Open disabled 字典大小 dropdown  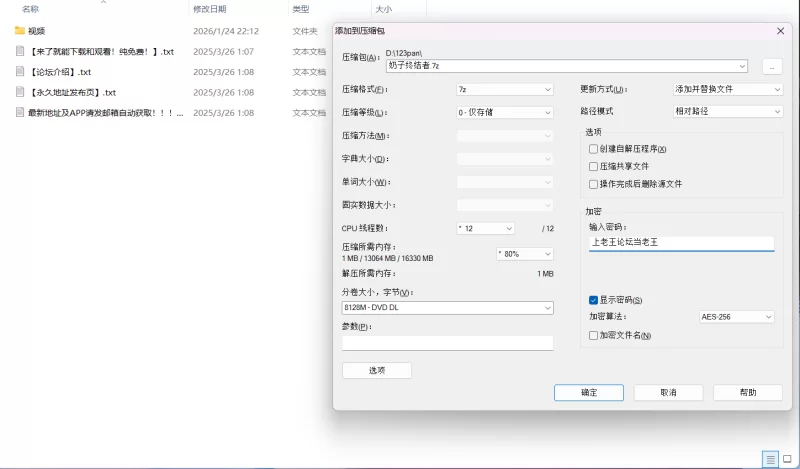505,159
